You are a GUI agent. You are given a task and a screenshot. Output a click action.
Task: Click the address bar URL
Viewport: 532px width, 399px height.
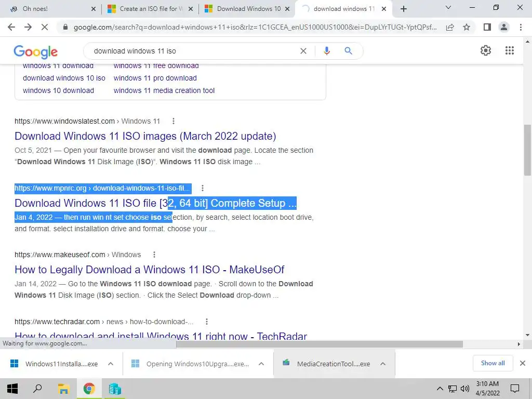(255, 27)
